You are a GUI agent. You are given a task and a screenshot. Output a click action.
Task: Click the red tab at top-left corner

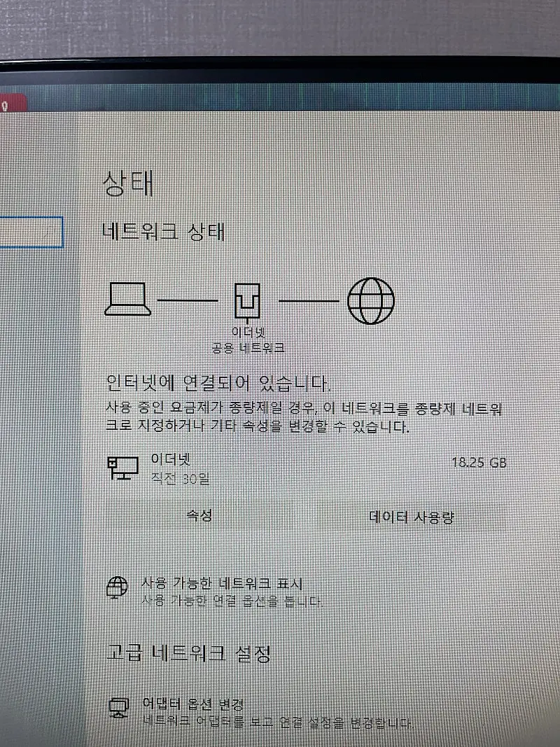12,104
